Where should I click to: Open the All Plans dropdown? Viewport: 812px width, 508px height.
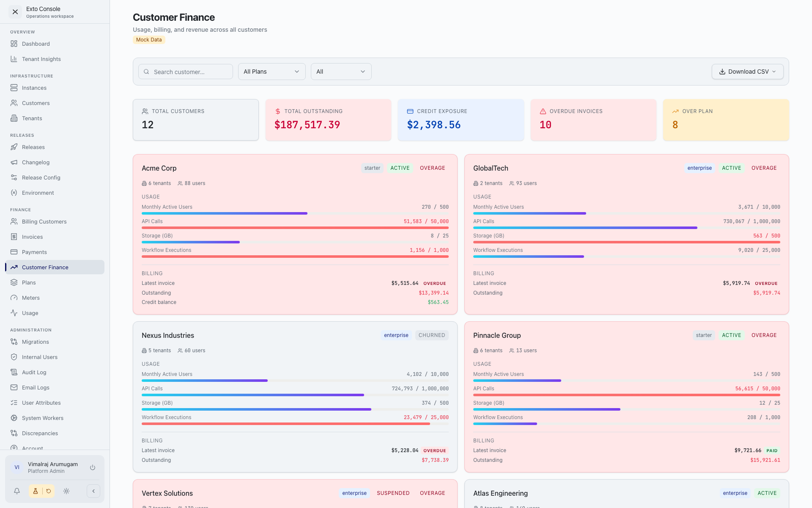[272, 72]
